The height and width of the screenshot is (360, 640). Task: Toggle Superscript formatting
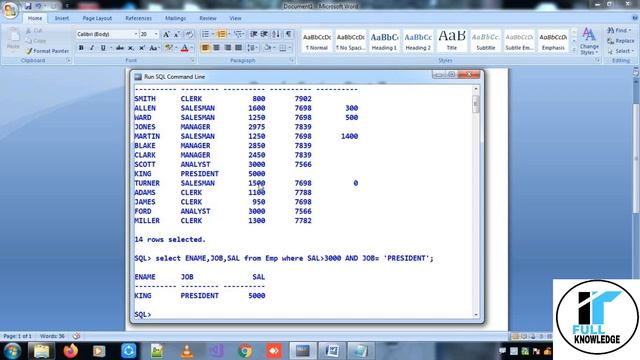pyautogui.click(x=142, y=48)
